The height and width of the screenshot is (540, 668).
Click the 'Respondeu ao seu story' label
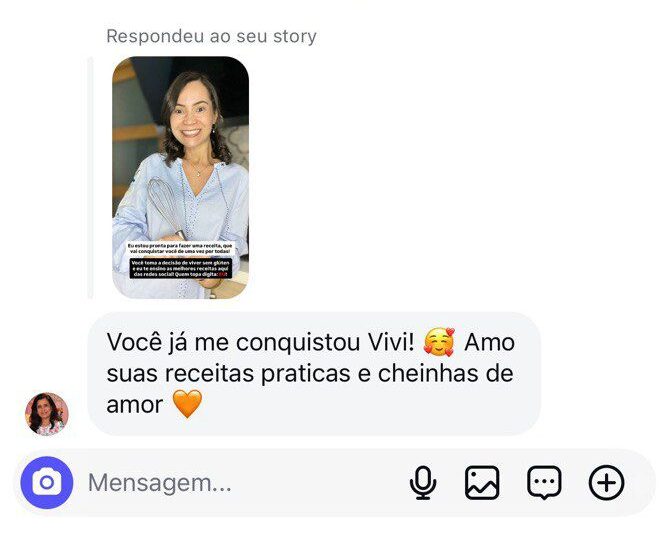pyautogui.click(x=211, y=36)
